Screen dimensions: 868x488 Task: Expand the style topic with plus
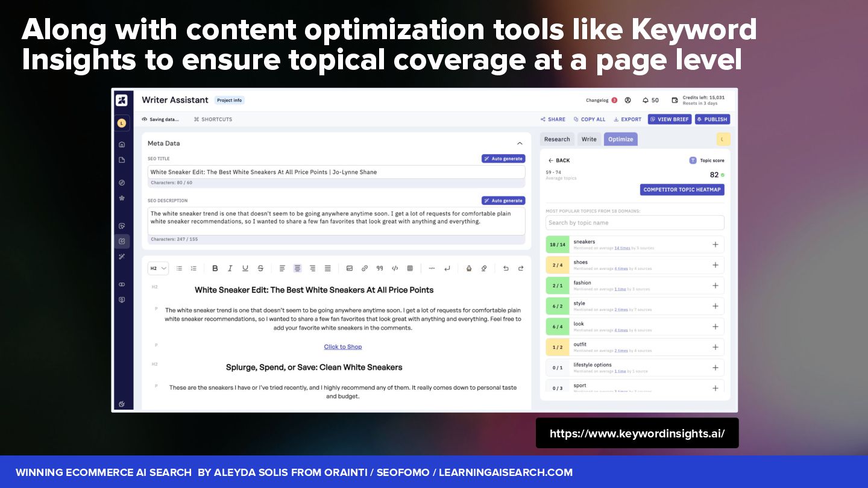[715, 306]
